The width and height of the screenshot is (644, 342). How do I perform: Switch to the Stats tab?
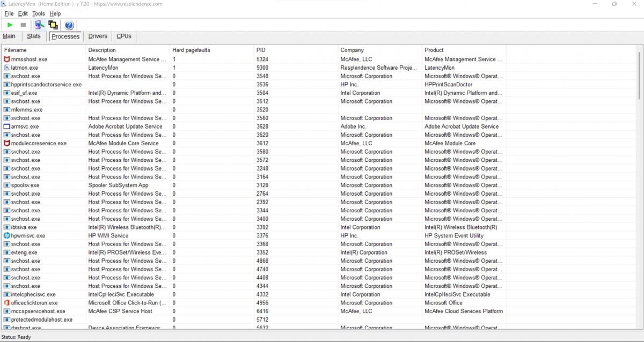34,36
